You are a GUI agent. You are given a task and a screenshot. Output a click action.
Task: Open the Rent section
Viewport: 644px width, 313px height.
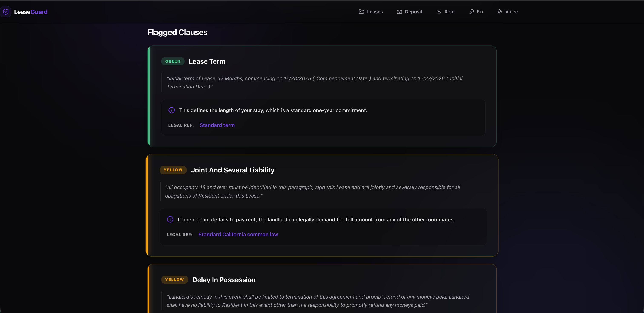tap(450, 12)
